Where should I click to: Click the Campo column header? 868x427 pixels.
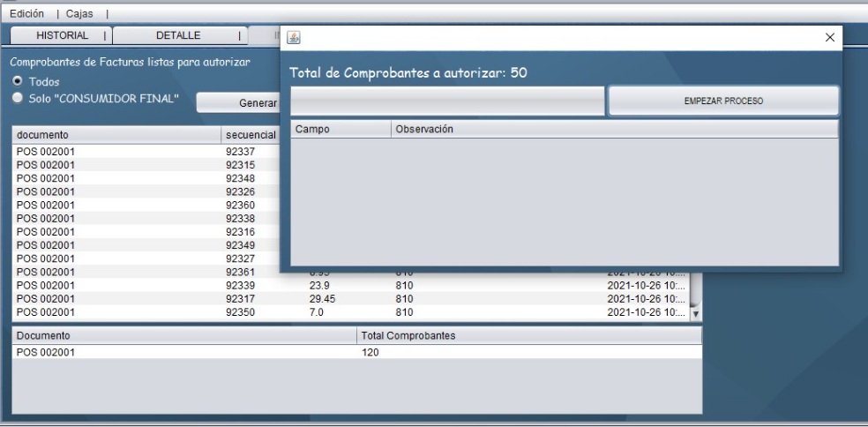click(340, 129)
